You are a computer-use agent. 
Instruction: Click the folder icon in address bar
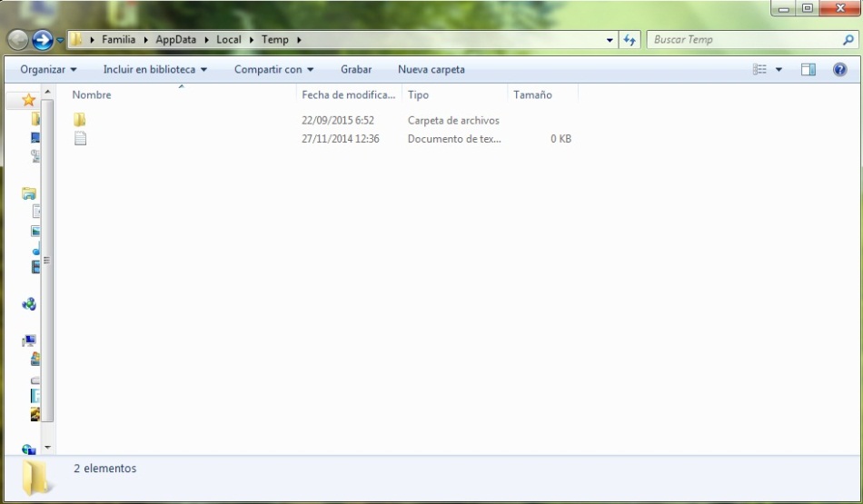(76, 40)
